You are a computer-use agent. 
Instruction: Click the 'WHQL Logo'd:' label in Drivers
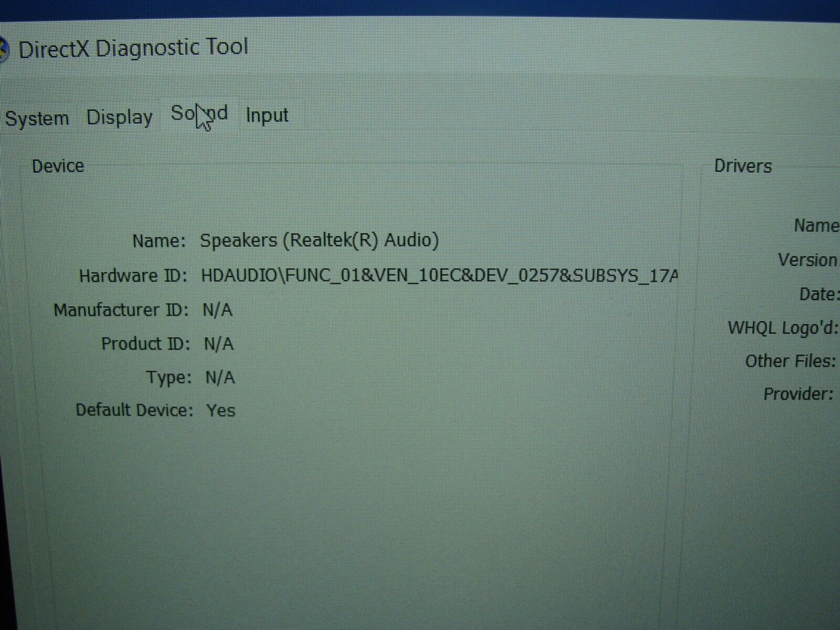coord(782,328)
